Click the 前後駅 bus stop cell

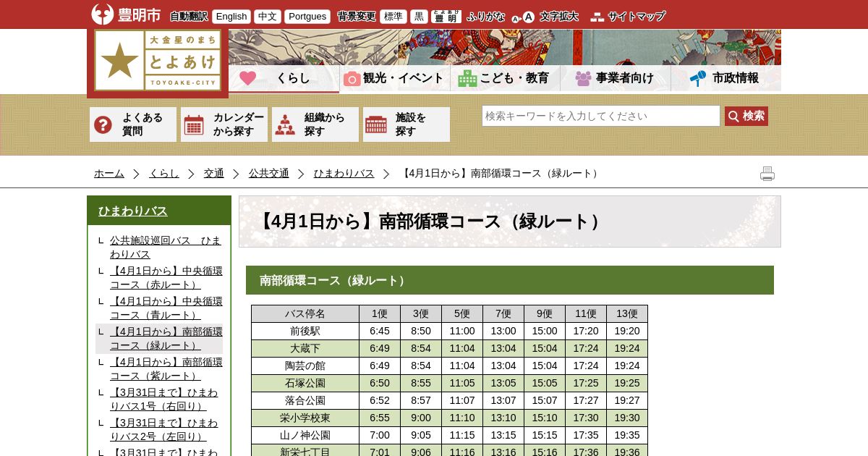click(305, 331)
